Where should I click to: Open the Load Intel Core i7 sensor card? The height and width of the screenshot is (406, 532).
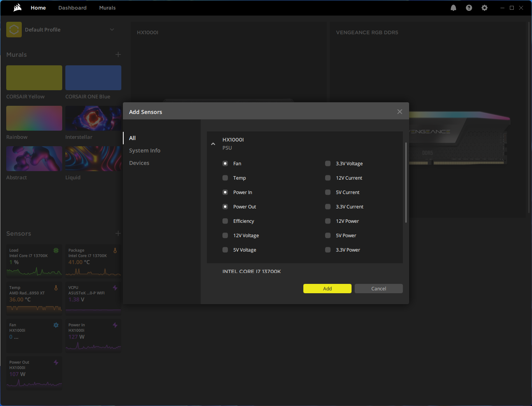[x=34, y=261]
